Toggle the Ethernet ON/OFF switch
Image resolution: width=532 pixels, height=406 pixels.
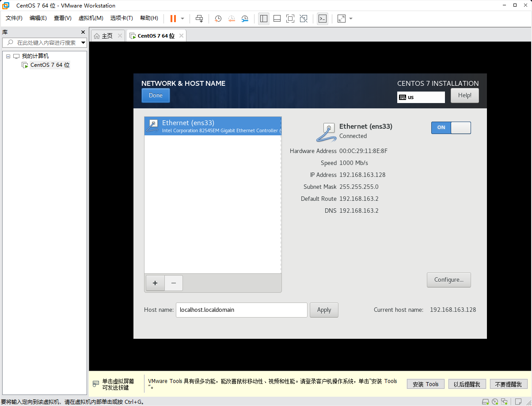pos(451,127)
